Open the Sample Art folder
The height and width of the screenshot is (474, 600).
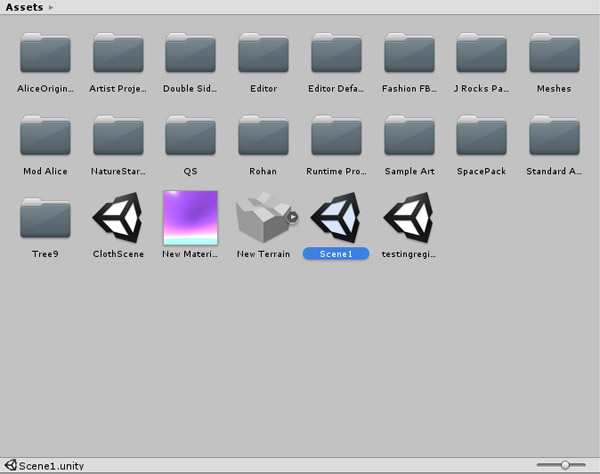(409, 135)
